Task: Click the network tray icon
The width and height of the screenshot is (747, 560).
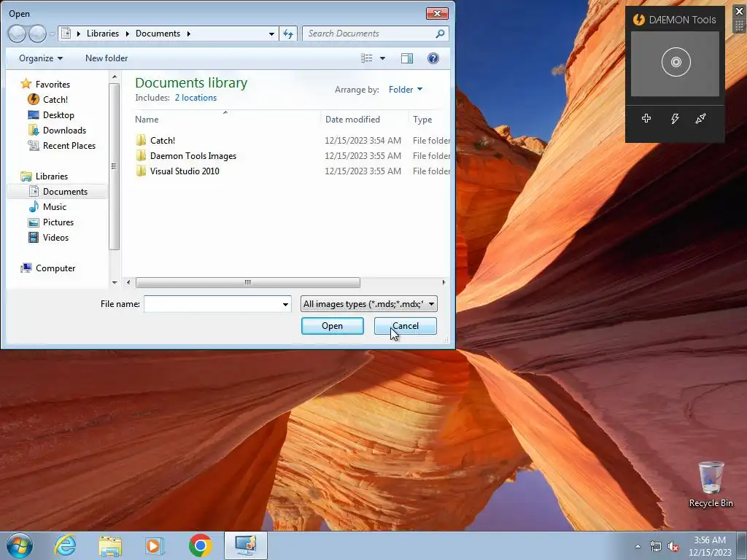Action: point(656,546)
